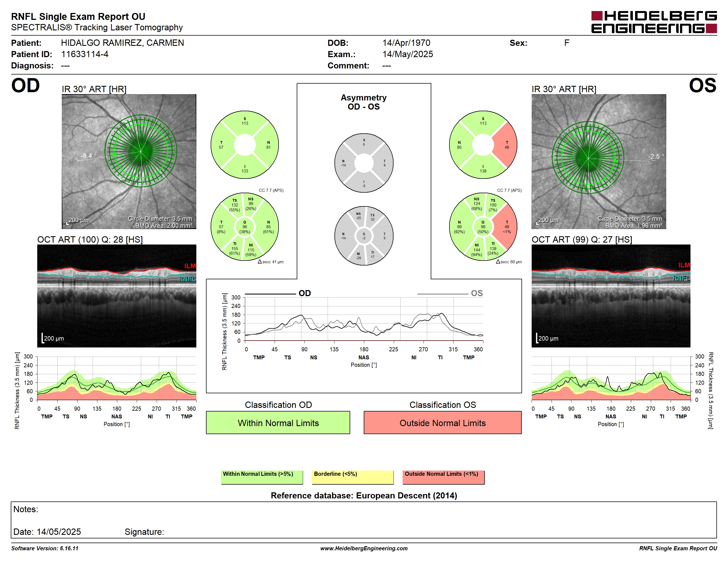Image resolution: width=728 pixels, height=563 pixels.
Task: Click OD sector chart global G value 96
Action: (245, 227)
